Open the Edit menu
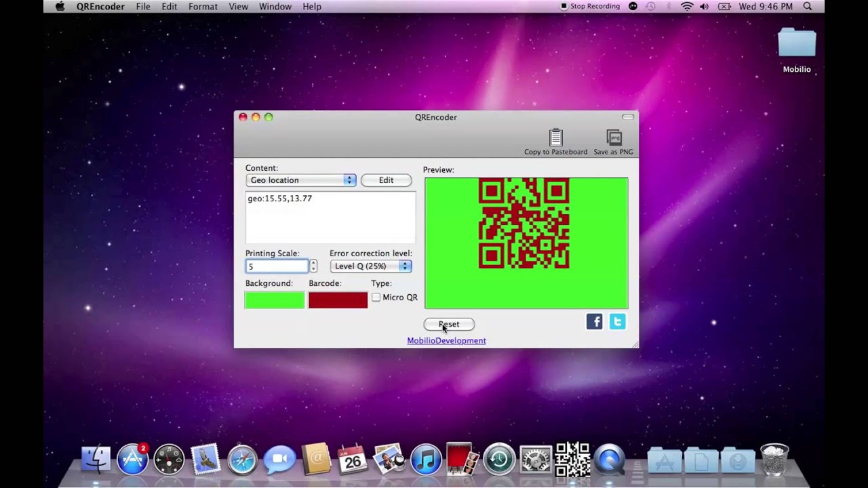The image size is (868, 488). (x=170, y=6)
